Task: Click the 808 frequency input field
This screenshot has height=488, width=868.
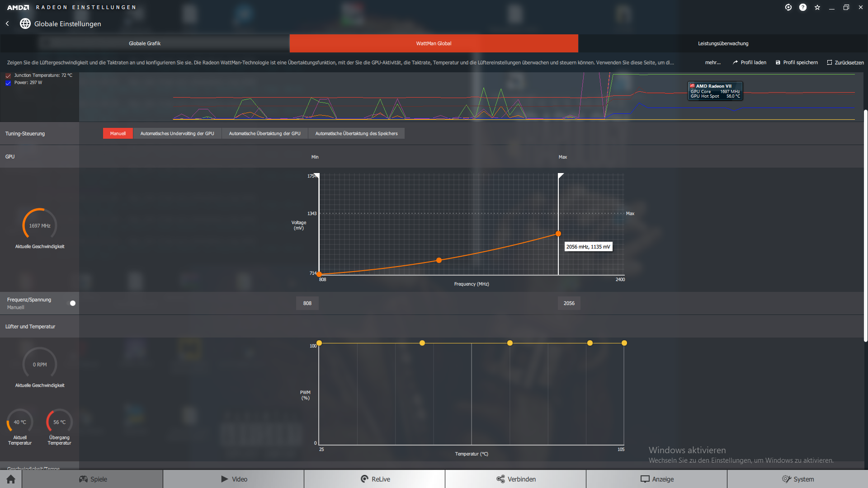Action: pos(307,303)
